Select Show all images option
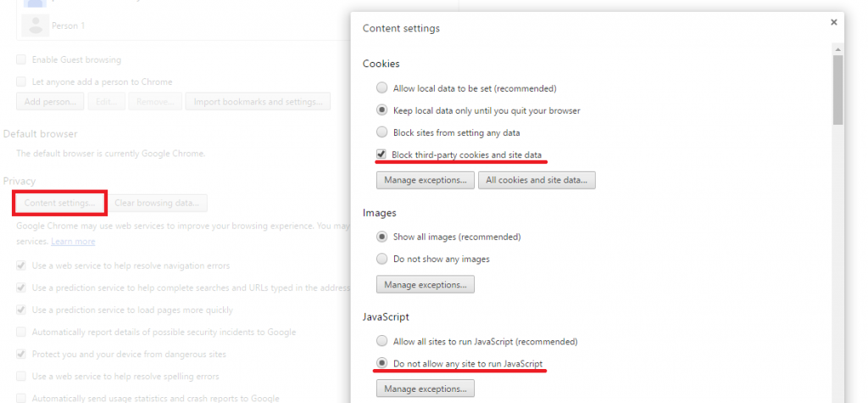 click(382, 237)
